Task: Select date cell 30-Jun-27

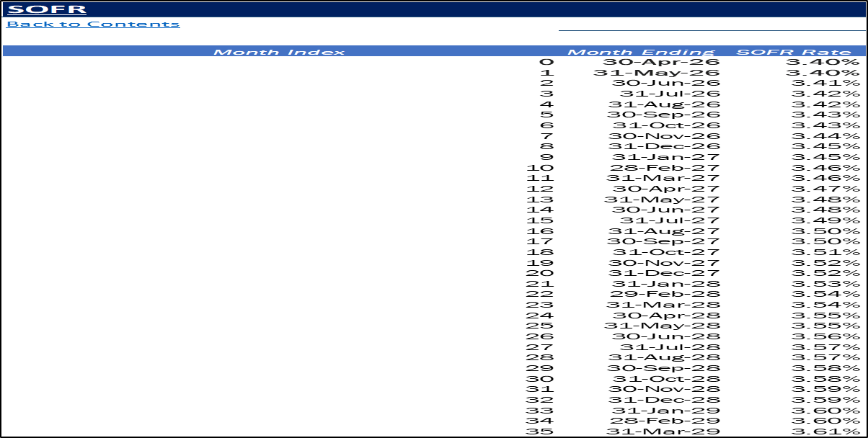Action: tap(665, 210)
